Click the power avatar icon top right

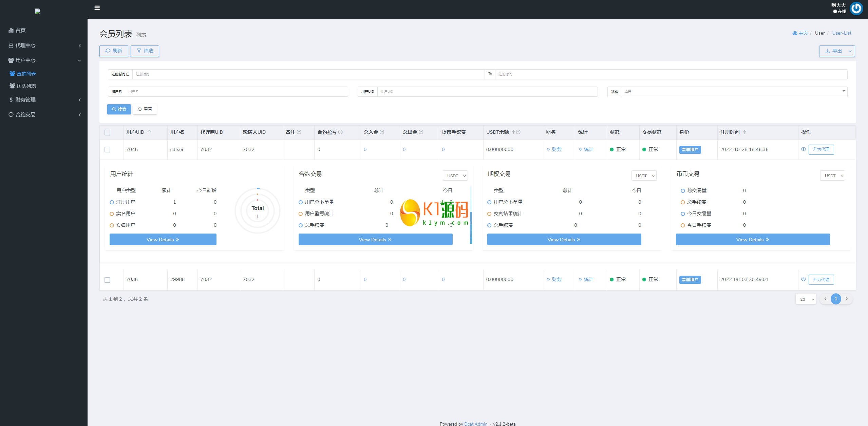click(x=856, y=8)
